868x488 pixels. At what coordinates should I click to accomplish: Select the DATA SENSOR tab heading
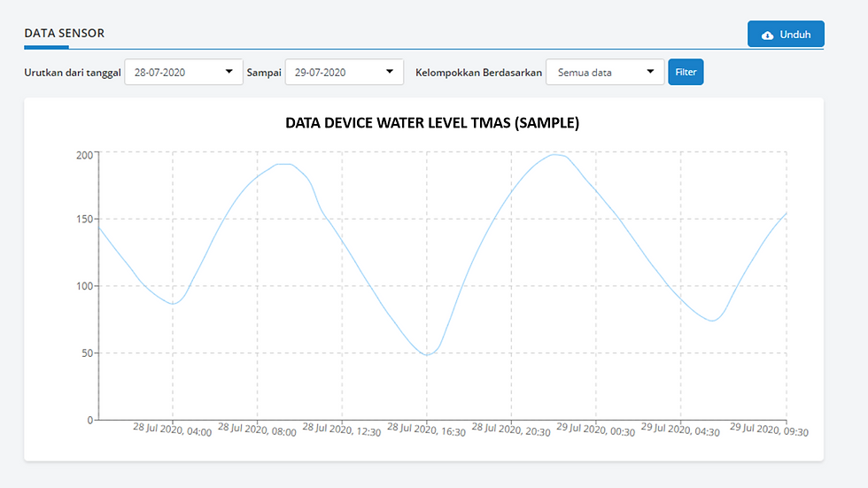coord(64,33)
